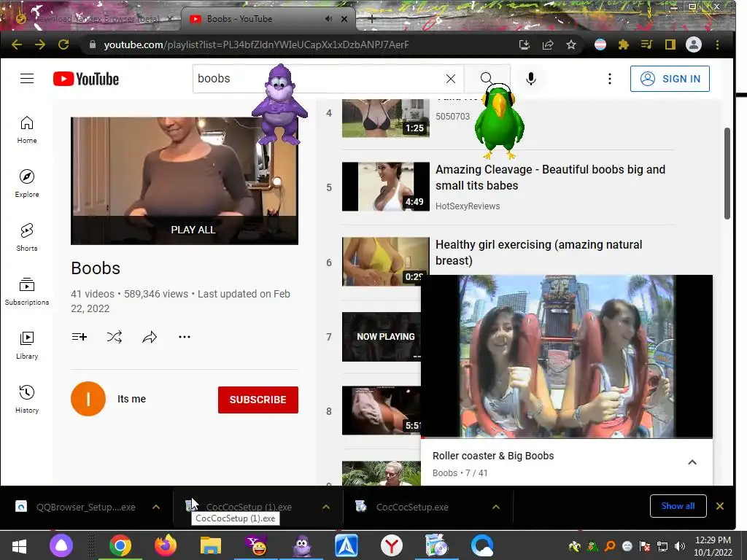The width and height of the screenshot is (747, 560).
Task: Open the Windows Start menu
Action: [19, 545]
